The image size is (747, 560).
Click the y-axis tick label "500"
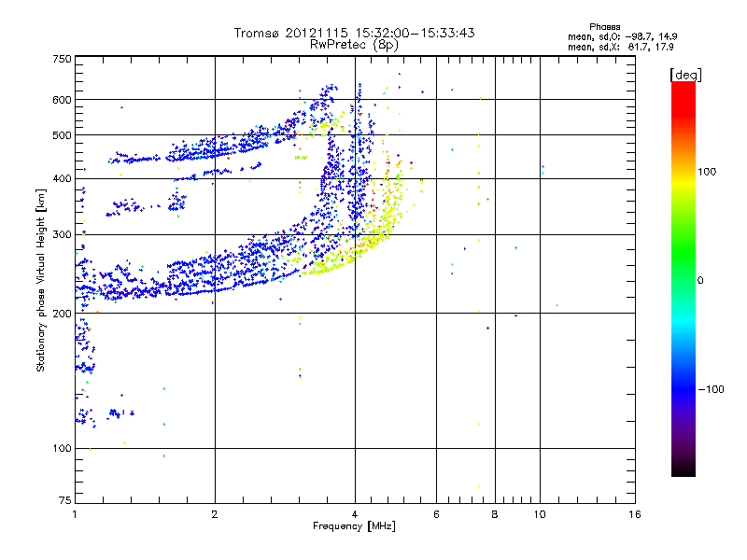pos(63,135)
